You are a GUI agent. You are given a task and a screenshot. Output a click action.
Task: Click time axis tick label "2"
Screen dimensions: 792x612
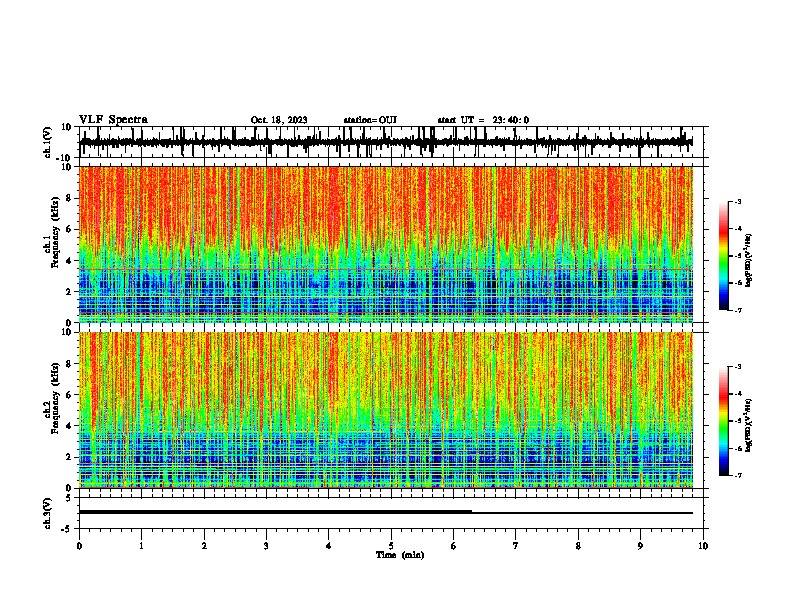coord(204,546)
